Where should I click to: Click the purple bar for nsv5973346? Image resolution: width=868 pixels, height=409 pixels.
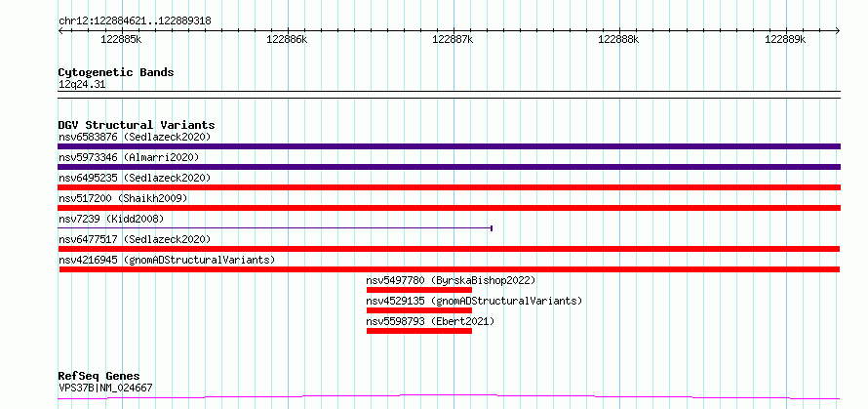coord(449,167)
